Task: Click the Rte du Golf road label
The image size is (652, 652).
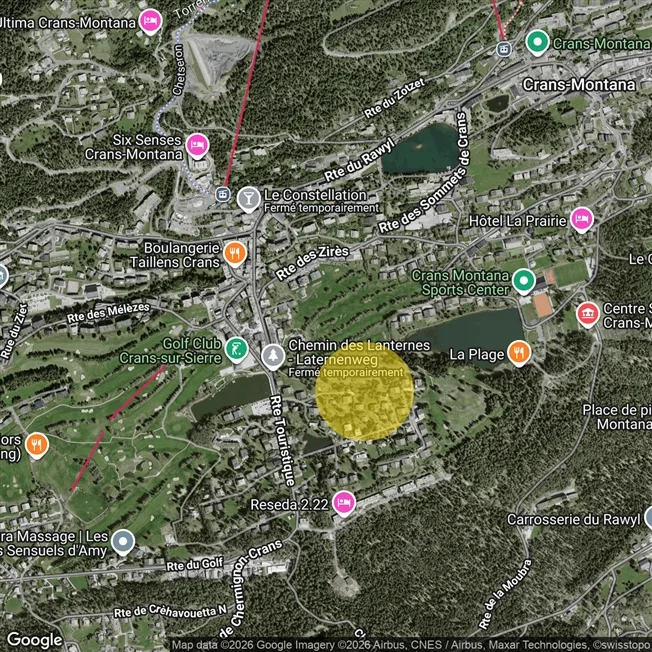Action: 195,565
